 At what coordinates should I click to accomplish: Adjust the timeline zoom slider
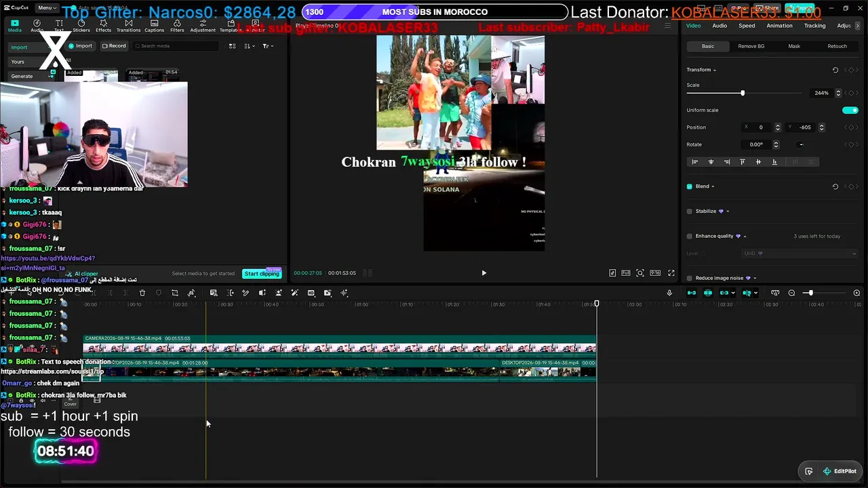pyautogui.click(x=810, y=293)
